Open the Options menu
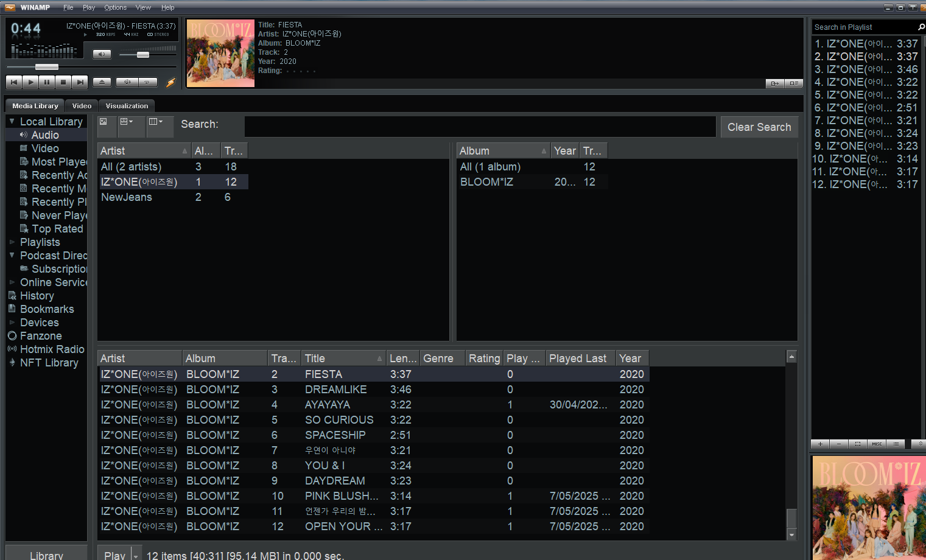The height and width of the screenshot is (560, 926). pyautogui.click(x=115, y=7)
